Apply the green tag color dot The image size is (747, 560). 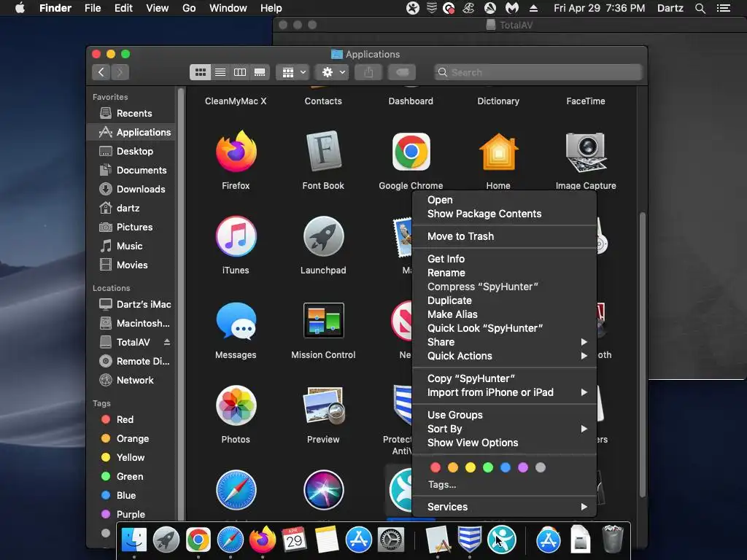click(488, 467)
